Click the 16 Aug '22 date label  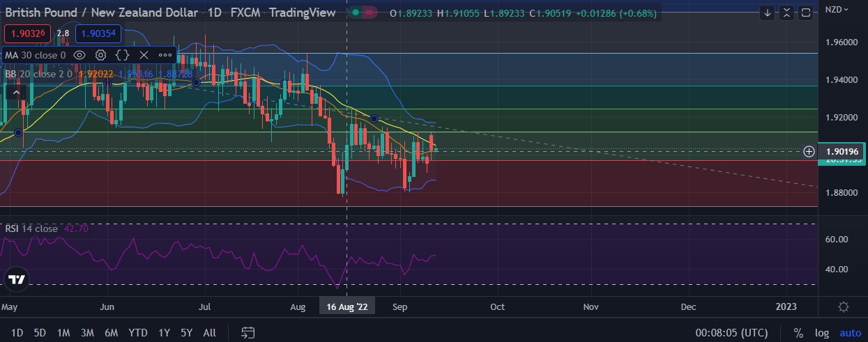click(x=347, y=306)
